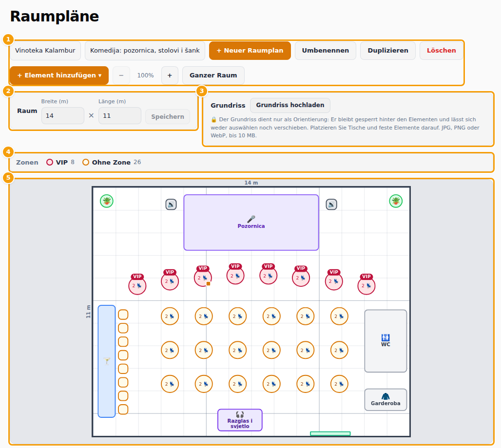Select the bottom-right non-VIP round table
Image resolution: width=501 pixels, height=448 pixels.
pos(339,384)
